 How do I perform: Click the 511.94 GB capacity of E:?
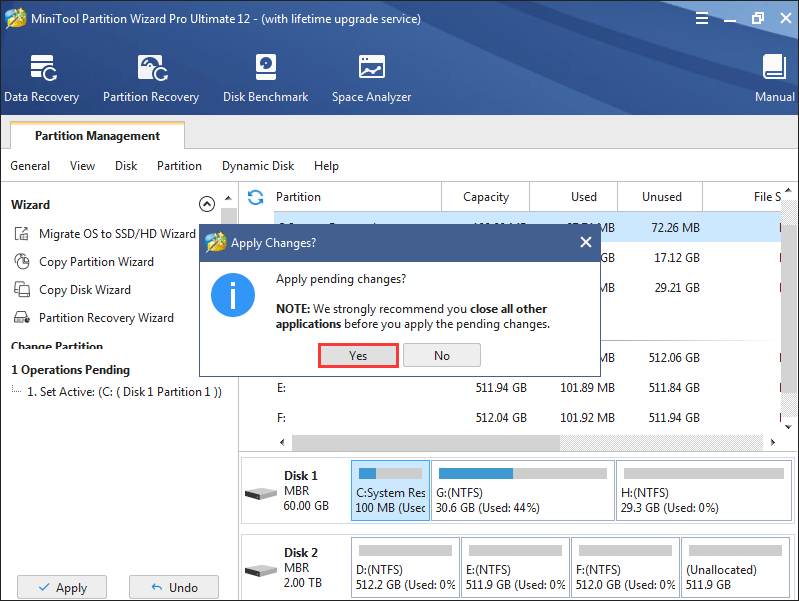click(x=501, y=388)
